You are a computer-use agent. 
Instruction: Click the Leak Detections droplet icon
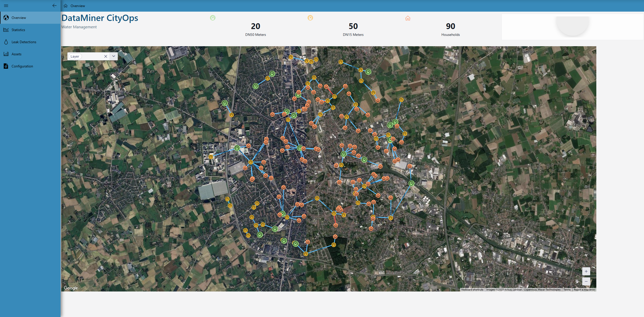click(x=6, y=42)
